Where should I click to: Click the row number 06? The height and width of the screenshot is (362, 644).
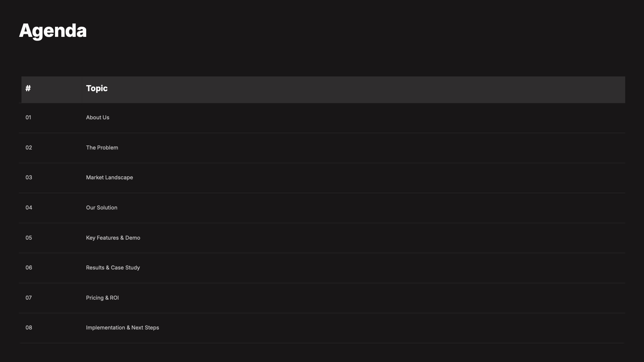[29, 268]
